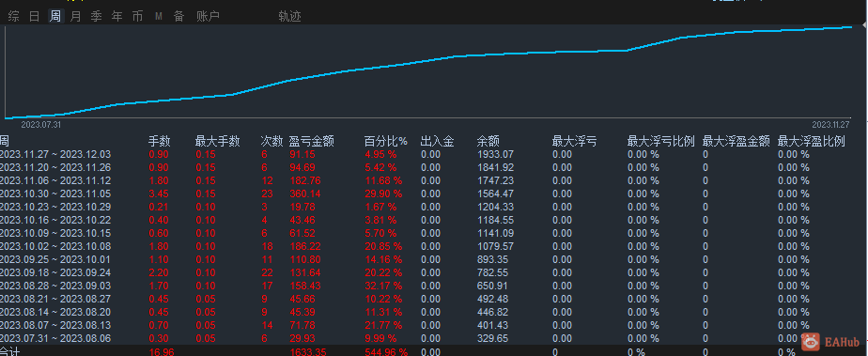Click the 最大浮亏比例 column header
Screen dimensions: 868x356
(660, 141)
